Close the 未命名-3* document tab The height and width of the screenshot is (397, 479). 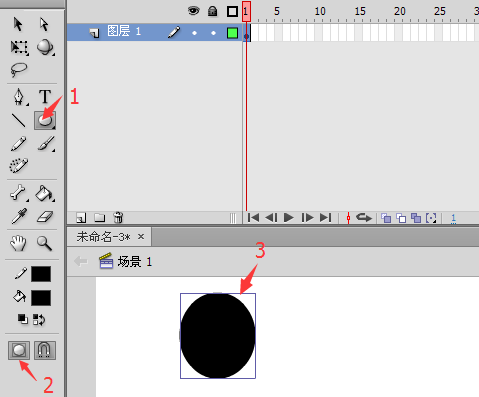tap(141, 237)
